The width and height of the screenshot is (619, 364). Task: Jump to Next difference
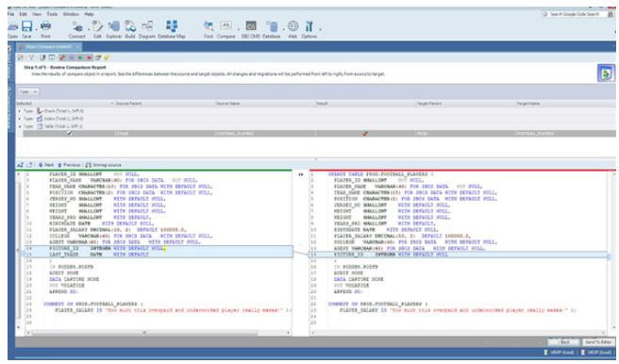pyautogui.click(x=46, y=165)
